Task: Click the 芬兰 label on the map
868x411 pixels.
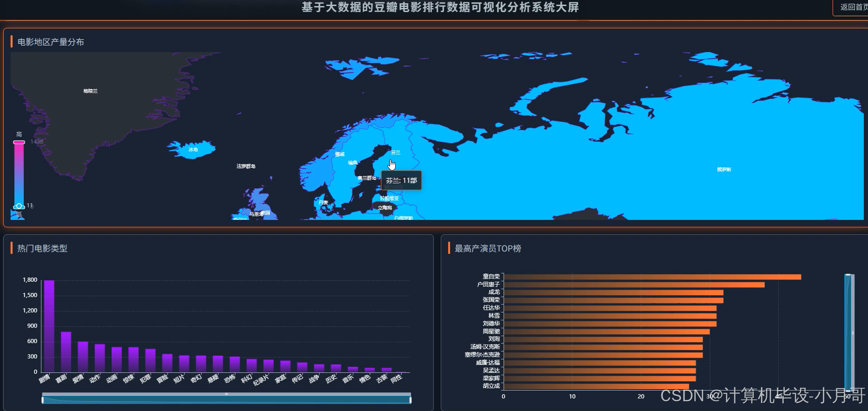Action: (x=396, y=152)
